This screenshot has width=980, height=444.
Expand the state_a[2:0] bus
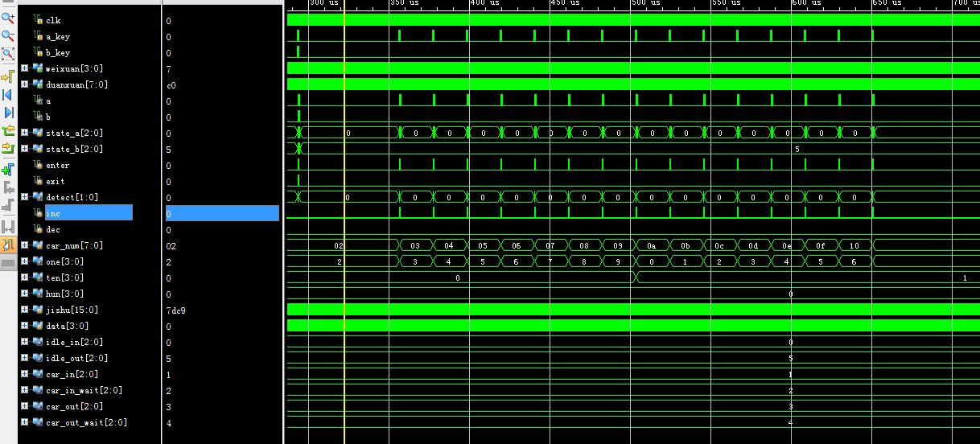[x=25, y=133]
